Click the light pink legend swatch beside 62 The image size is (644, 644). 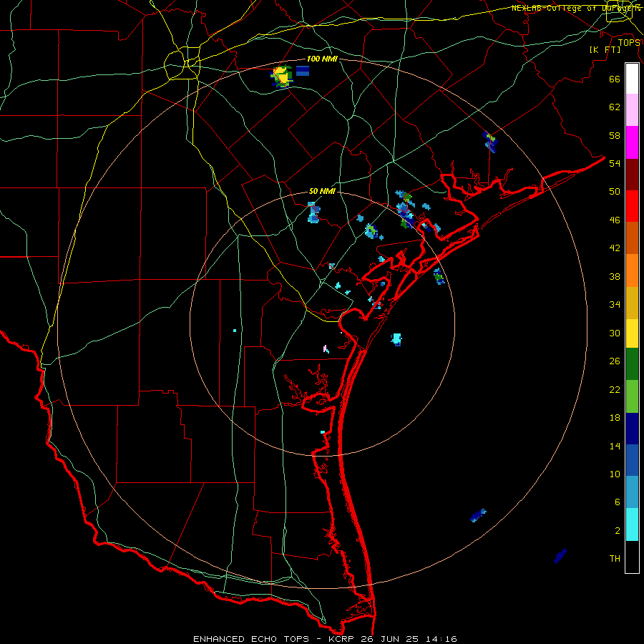pos(632,109)
